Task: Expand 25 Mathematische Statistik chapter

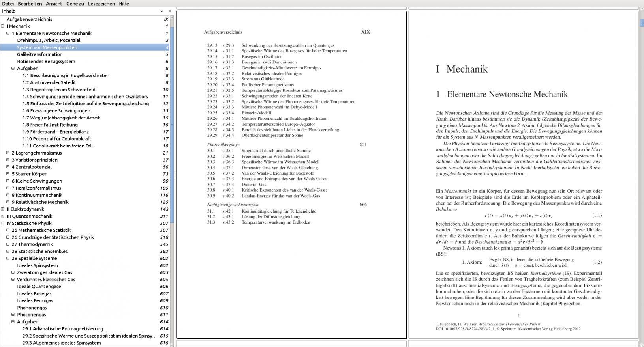Action: click(x=8, y=230)
